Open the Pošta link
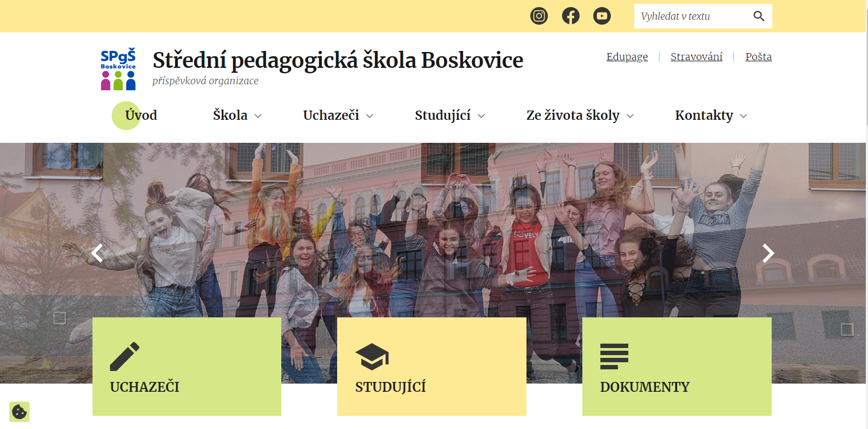This screenshot has width=868, height=429. [x=759, y=57]
